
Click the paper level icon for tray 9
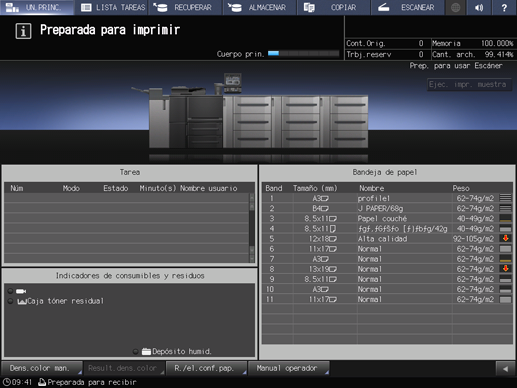tap(505, 279)
